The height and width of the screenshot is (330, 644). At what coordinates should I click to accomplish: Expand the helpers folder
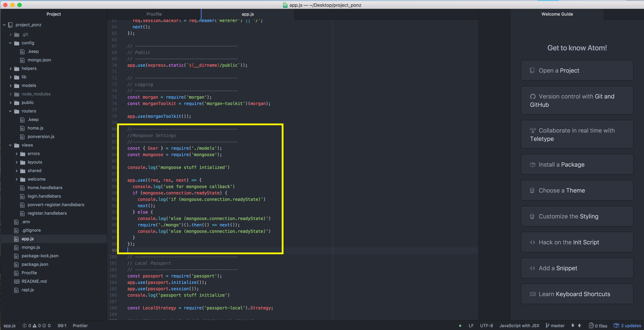click(x=10, y=68)
